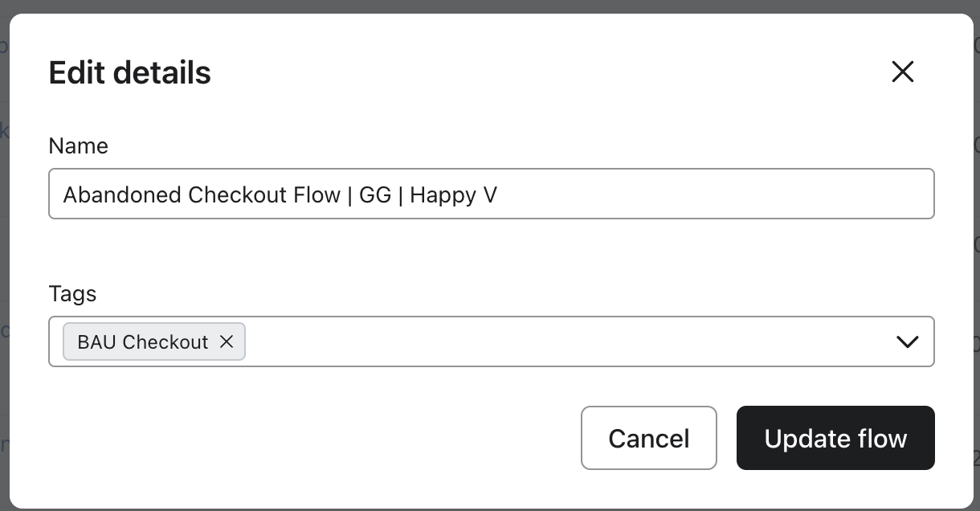980x511 pixels.
Task: Click the word 'Abandoned' in Name field
Action: point(122,194)
